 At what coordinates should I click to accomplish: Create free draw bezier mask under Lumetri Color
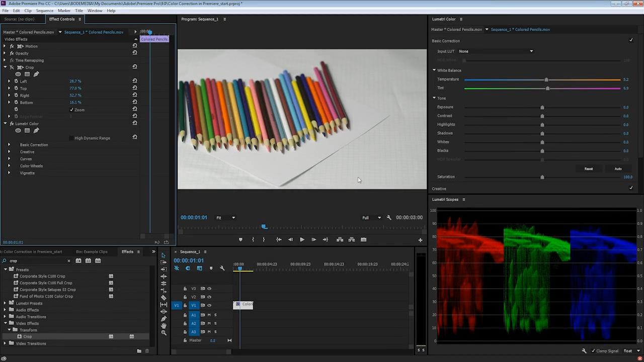[x=36, y=131]
